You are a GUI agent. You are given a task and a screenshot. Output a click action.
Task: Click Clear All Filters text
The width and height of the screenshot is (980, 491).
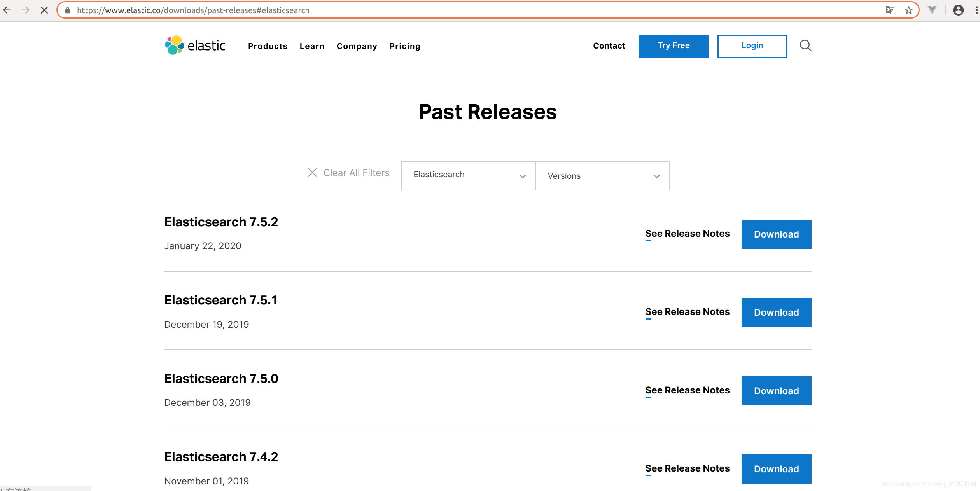(x=356, y=173)
